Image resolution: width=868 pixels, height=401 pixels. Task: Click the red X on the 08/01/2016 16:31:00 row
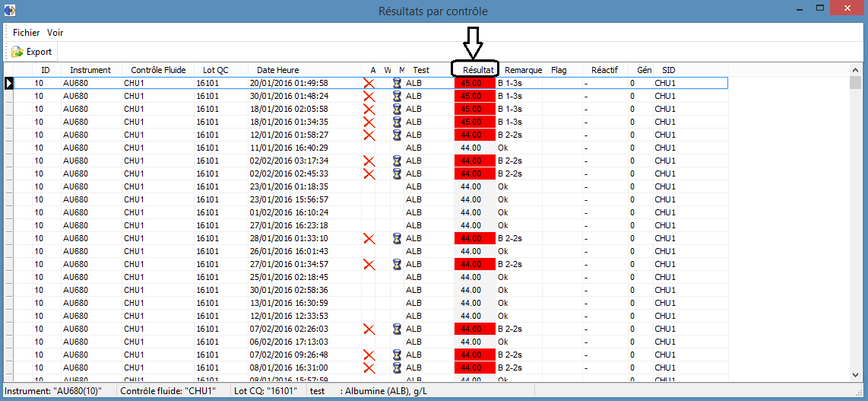click(369, 368)
